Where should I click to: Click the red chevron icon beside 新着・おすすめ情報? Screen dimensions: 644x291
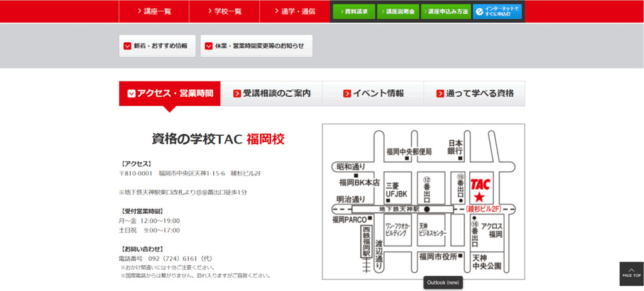point(128,46)
